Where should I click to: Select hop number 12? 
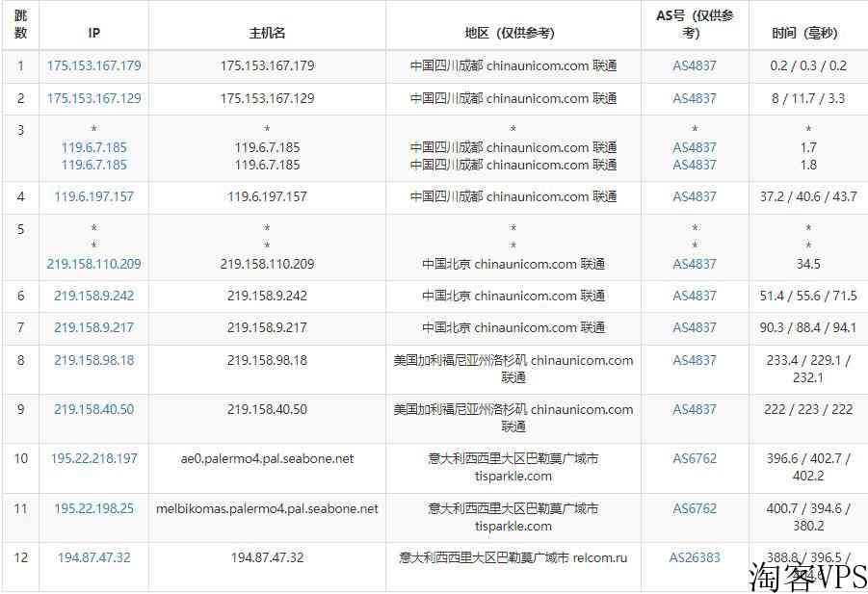[x=20, y=557]
